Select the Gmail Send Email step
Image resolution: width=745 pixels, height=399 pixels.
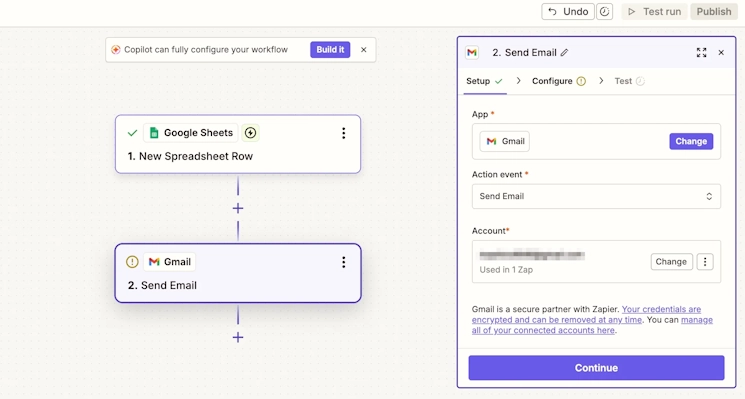238,273
